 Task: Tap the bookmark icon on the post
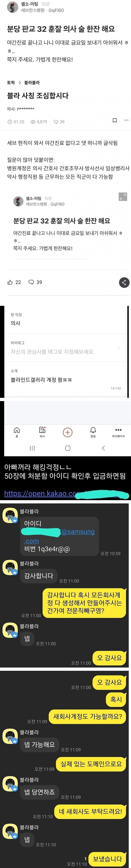click(115, 120)
